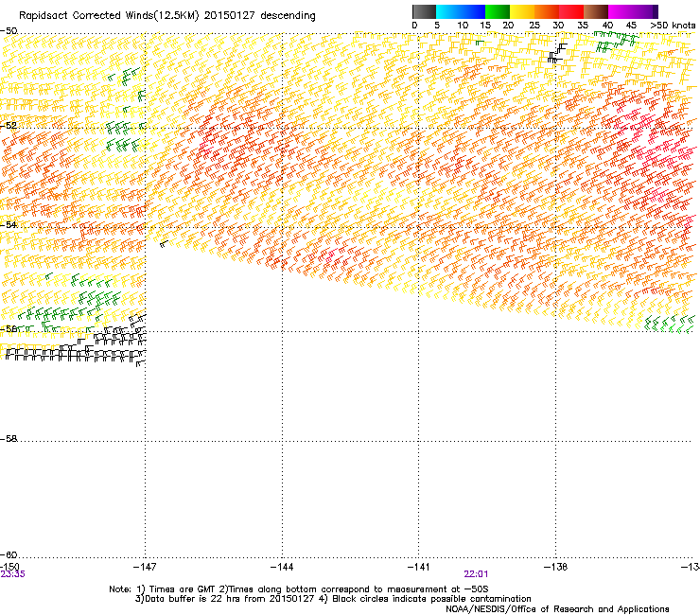Click the 'Data buffer is 22 hrs' note line
Screen dimensions: 700x615
coord(333,599)
